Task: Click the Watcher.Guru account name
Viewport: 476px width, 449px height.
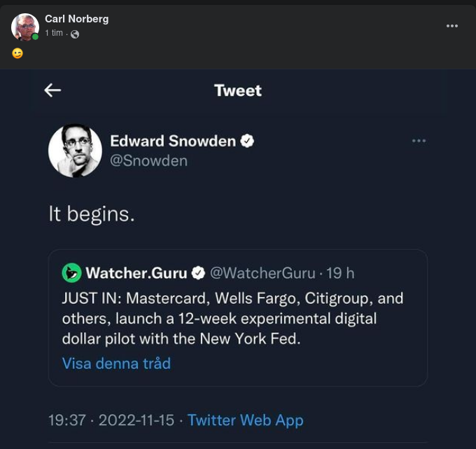Action: tap(137, 272)
